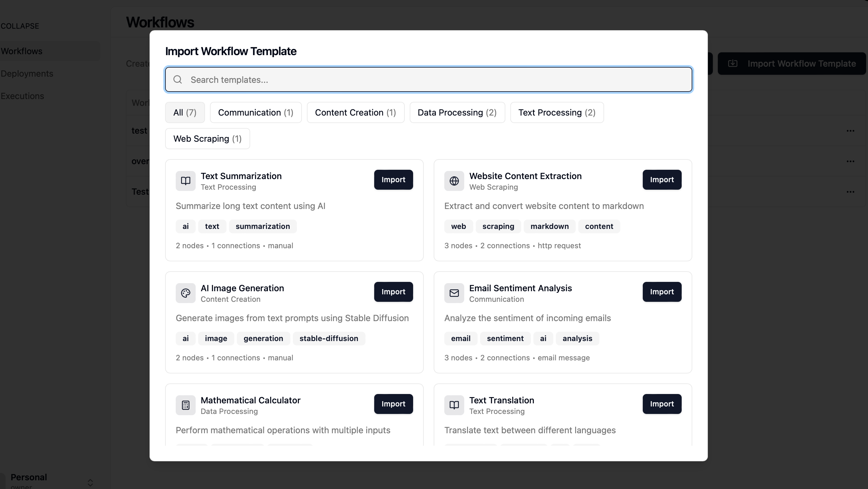Import the AI Image Generation template
This screenshot has width=868, height=489.
click(x=393, y=292)
